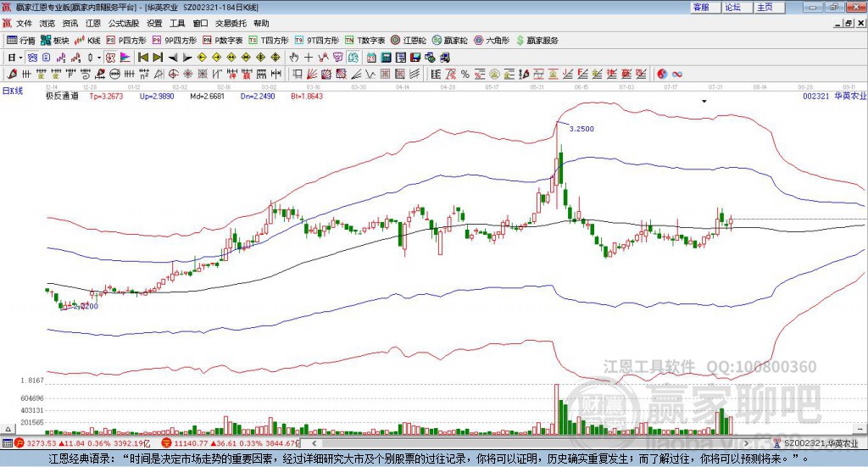This screenshot has height=467, width=868.
Task: Open the 工具 menu
Action: (x=177, y=23)
